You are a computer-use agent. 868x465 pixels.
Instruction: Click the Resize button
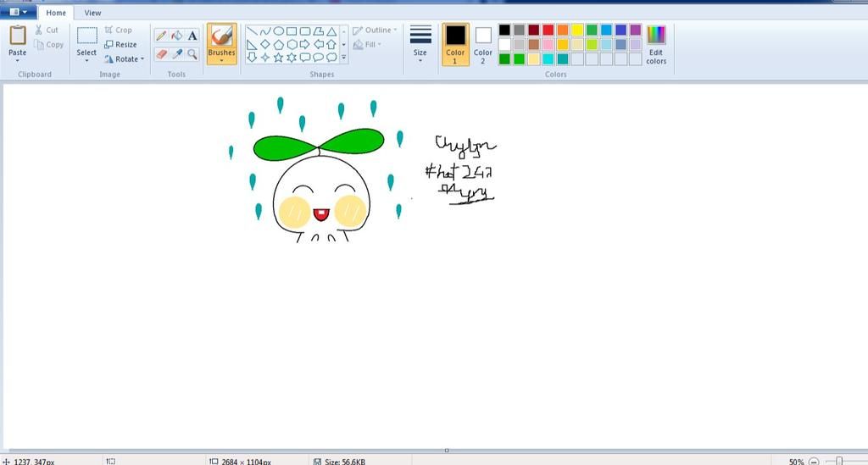point(120,44)
